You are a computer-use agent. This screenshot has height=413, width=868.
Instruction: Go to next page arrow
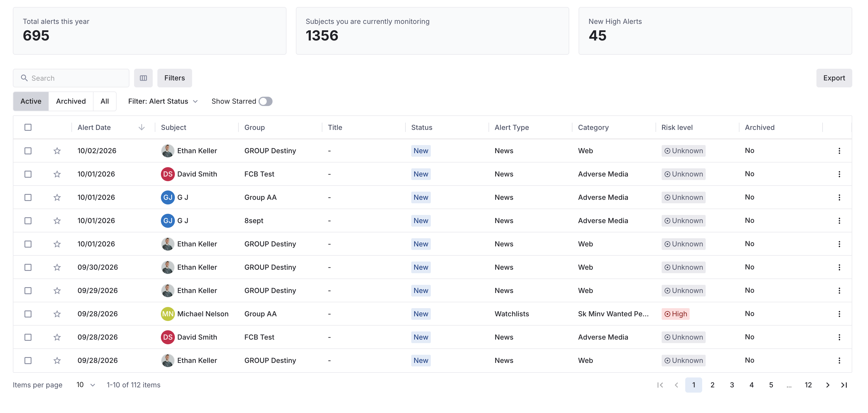pyautogui.click(x=827, y=385)
